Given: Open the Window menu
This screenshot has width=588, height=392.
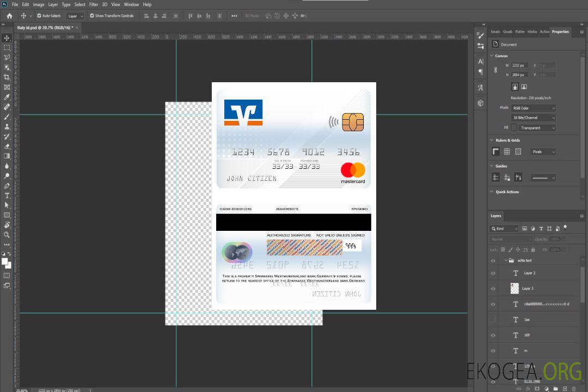Looking at the screenshot, I should [x=131, y=4].
